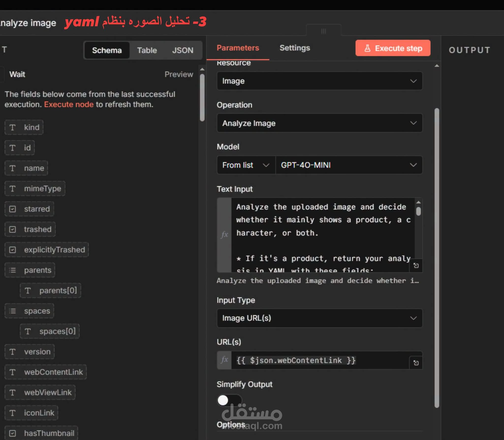Click the OUTPUT panel heading
The height and width of the screenshot is (440, 504).
[470, 50]
